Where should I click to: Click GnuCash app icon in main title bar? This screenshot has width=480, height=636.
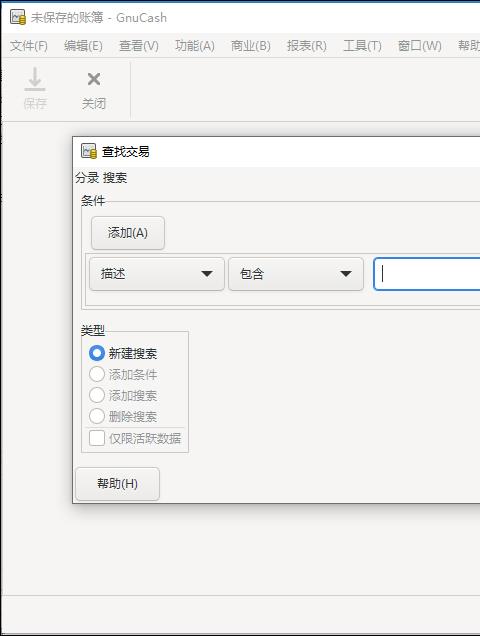click(x=18, y=17)
